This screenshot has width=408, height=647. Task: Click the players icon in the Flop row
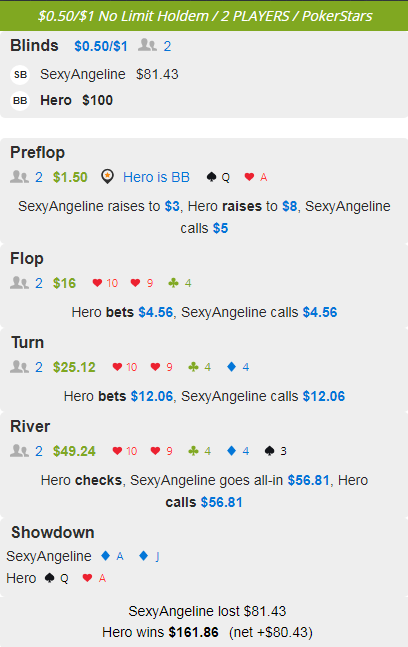[19, 283]
